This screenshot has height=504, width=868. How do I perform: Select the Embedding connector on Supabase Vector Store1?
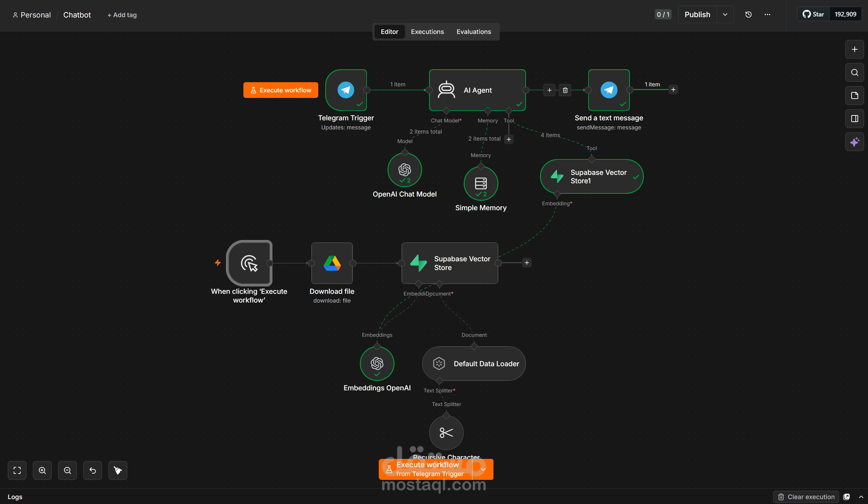pos(557,194)
